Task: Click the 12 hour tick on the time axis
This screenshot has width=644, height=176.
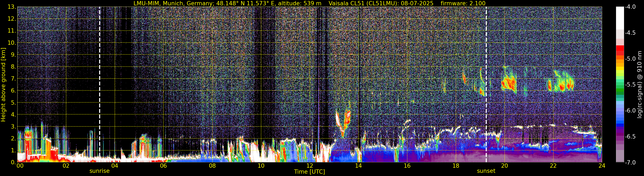Action: click(310, 166)
